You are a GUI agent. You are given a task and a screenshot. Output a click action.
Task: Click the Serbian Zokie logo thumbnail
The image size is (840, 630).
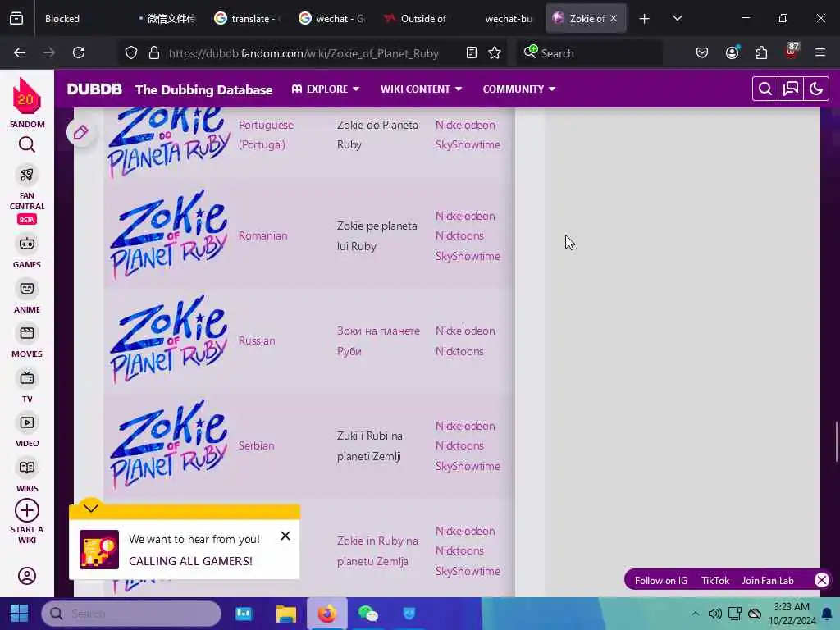pos(169,445)
